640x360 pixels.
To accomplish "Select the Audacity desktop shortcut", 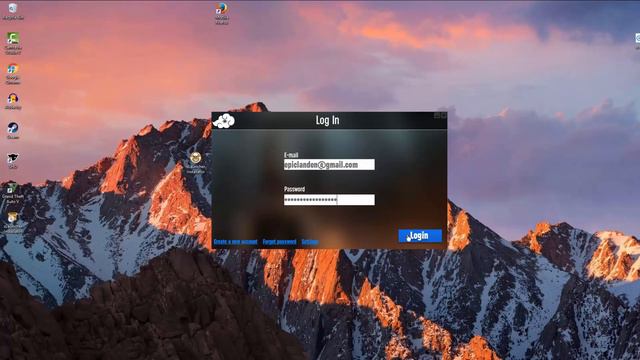I will tap(13, 101).
